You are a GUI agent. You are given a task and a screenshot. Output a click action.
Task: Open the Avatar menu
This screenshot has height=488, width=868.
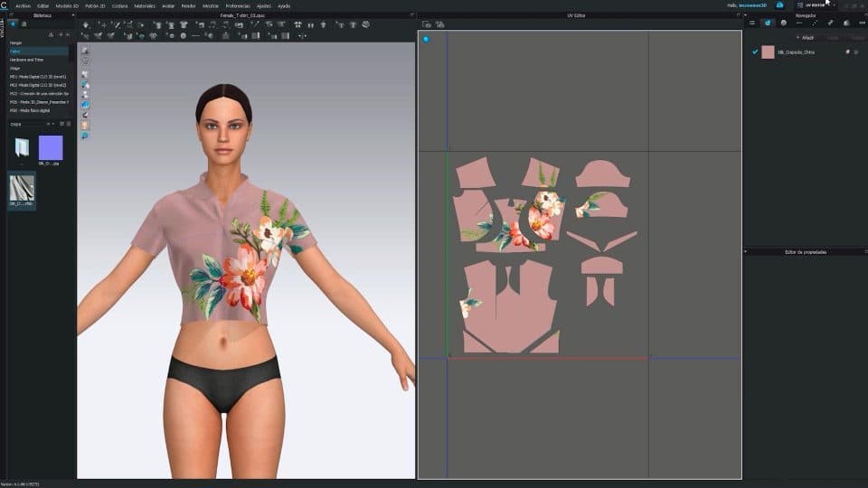pos(168,5)
